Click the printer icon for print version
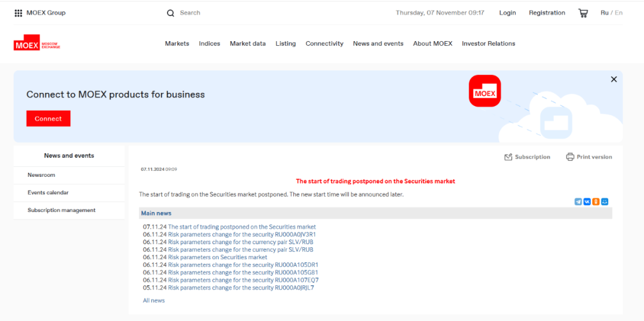Viewport: 644px width, 321px height. (569, 157)
